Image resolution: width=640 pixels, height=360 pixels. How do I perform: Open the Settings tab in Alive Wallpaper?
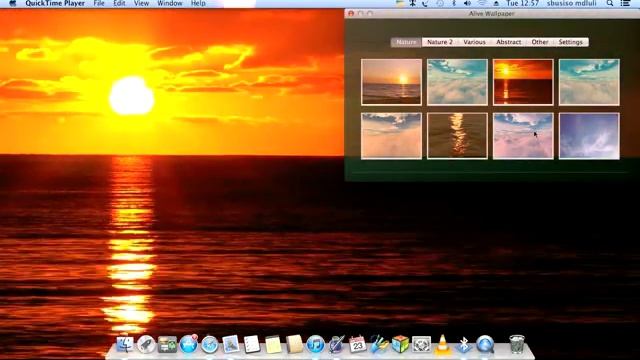pyautogui.click(x=571, y=42)
